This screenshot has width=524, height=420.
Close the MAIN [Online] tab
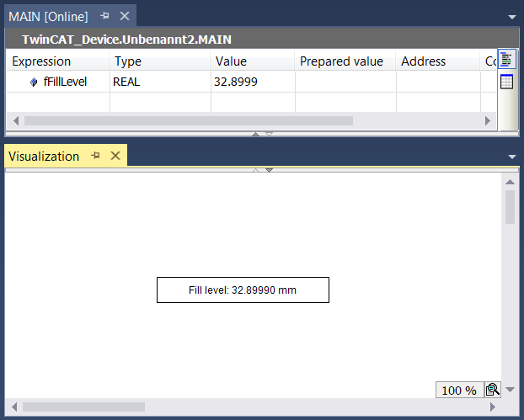click(125, 16)
